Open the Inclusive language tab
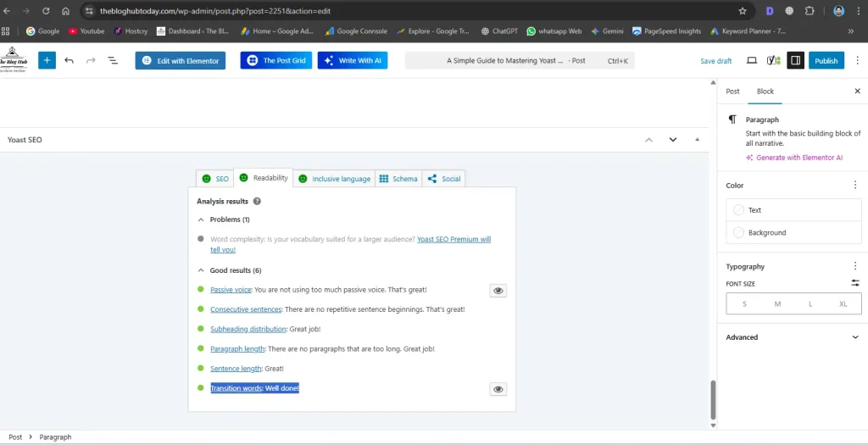Screen dimensions: 868x445 point(334,179)
